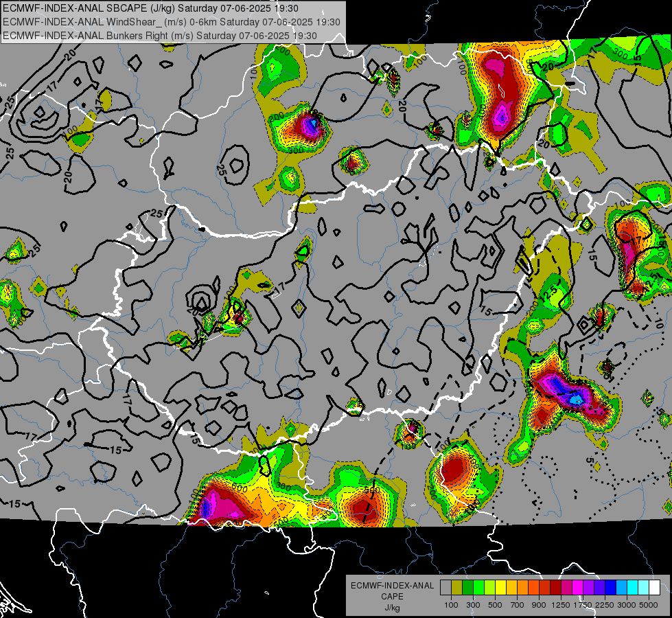The width and height of the screenshot is (672, 618).
Task: Choose the dark red swatch before 1250
Action: pos(555,588)
